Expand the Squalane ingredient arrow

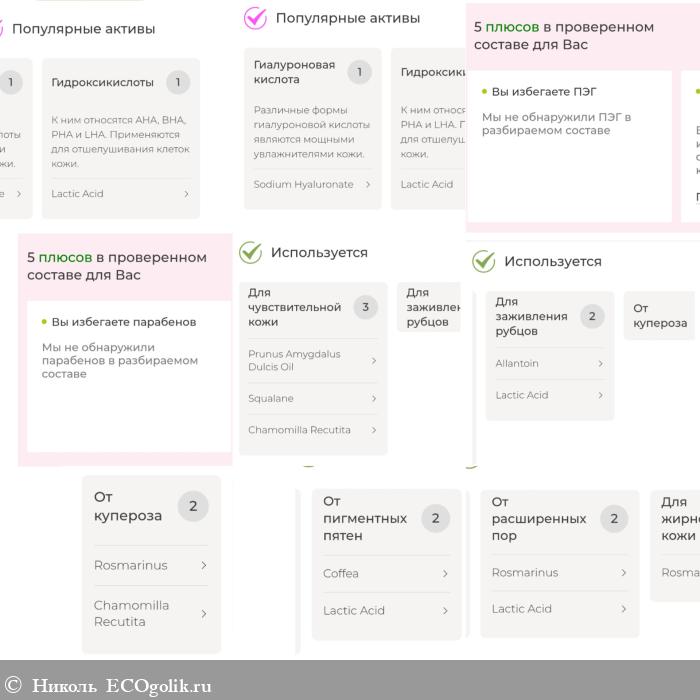[373, 398]
